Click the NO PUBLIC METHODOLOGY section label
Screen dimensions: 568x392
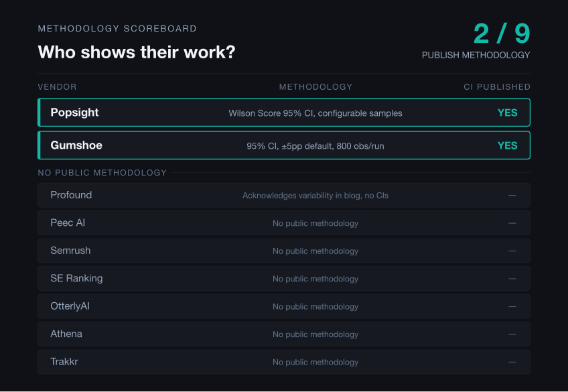pos(102,173)
